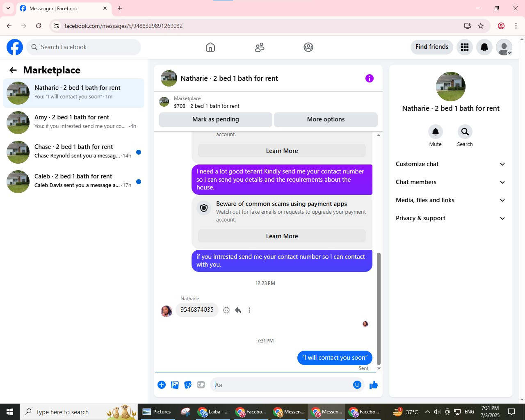Click More options button
This screenshot has height=420, width=525.
[x=326, y=119]
